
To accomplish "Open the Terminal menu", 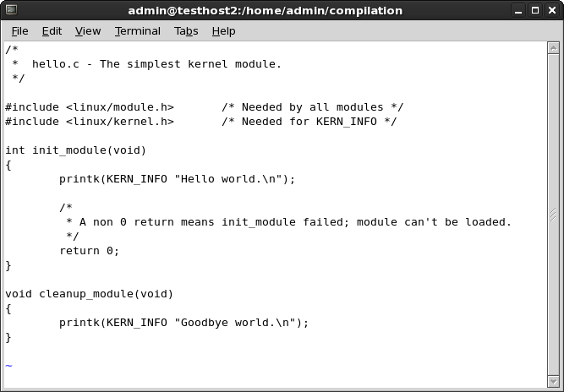I will click(138, 31).
